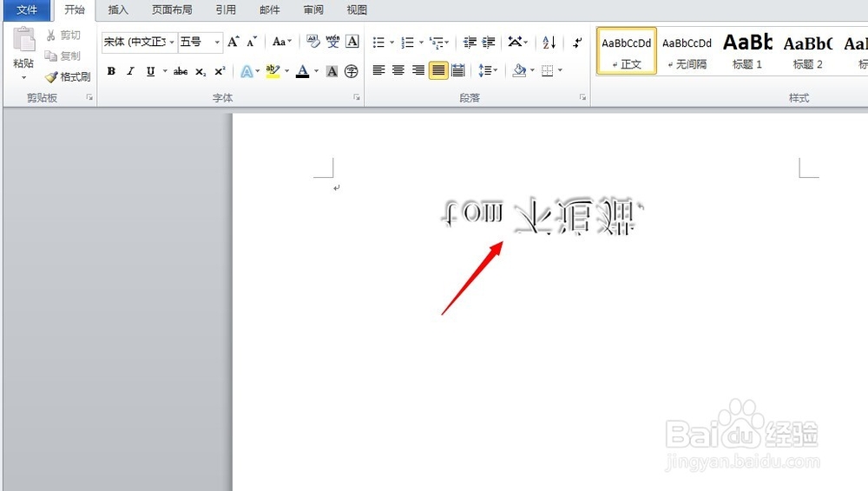Open the 文件 File tab
This screenshot has height=491, width=868.
[x=27, y=10]
